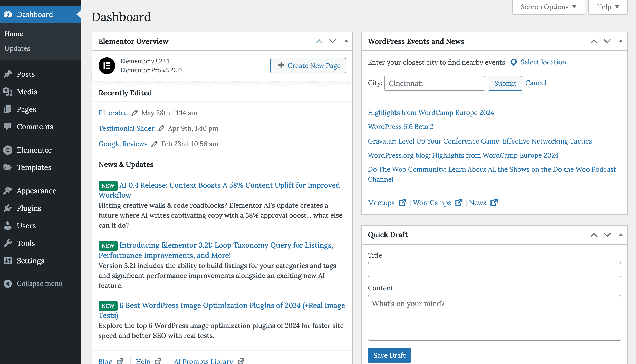Collapse the Quick Draft panel
The width and height of the screenshot is (636, 364).
[621, 235]
